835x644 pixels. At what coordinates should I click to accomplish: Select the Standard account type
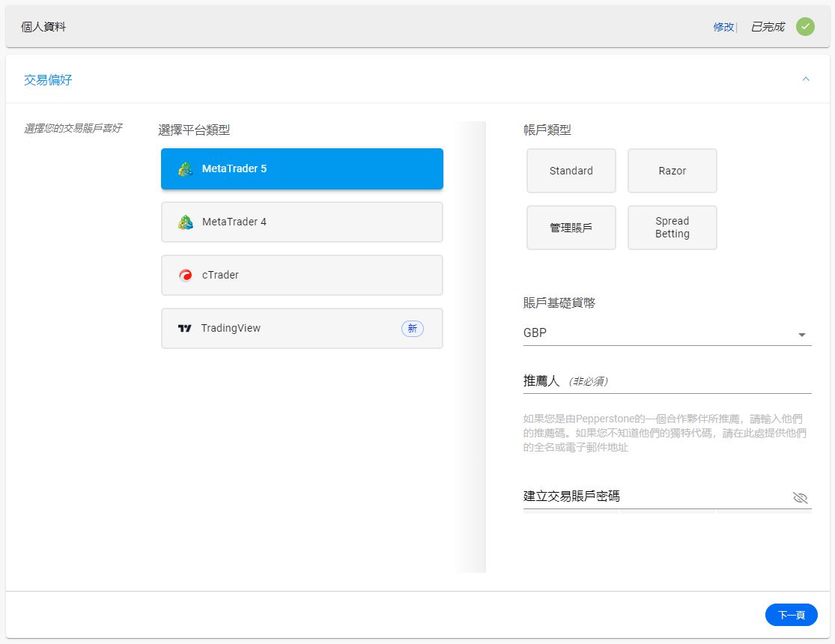tap(571, 171)
